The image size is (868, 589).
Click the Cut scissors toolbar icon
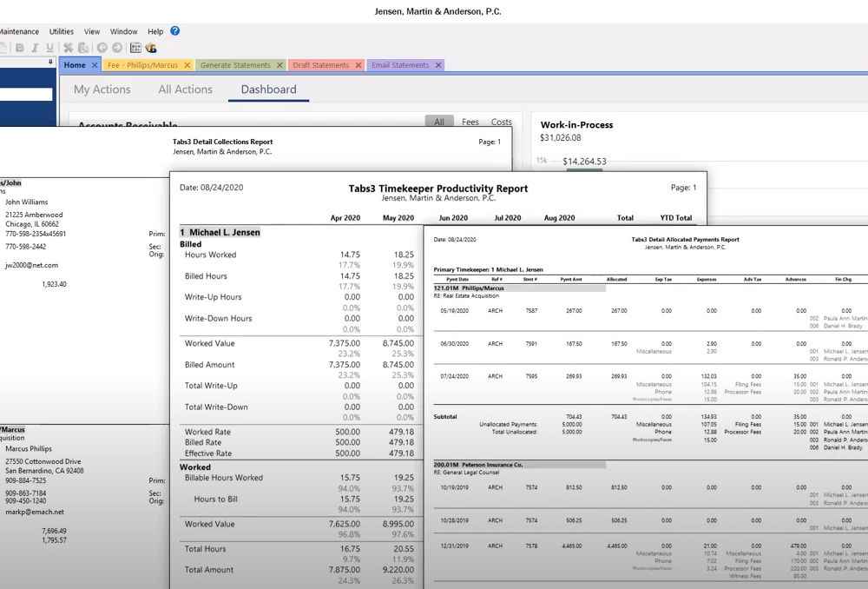pyautogui.click(x=68, y=48)
